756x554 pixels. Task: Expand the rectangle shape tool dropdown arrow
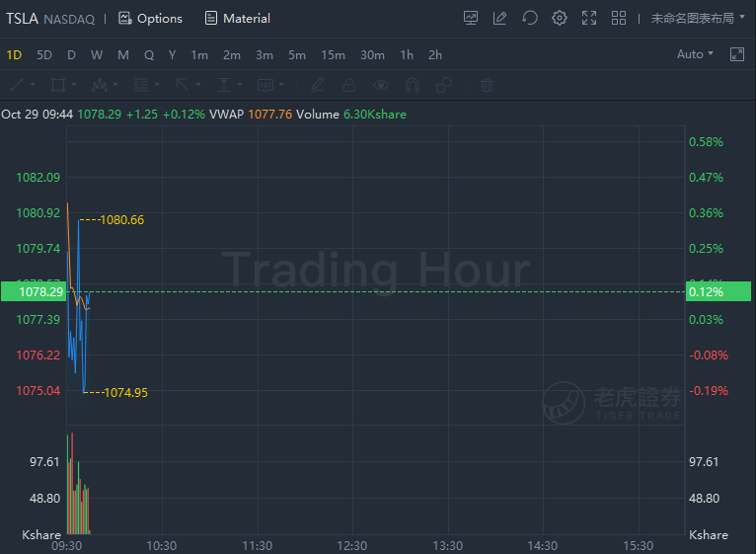(x=74, y=85)
